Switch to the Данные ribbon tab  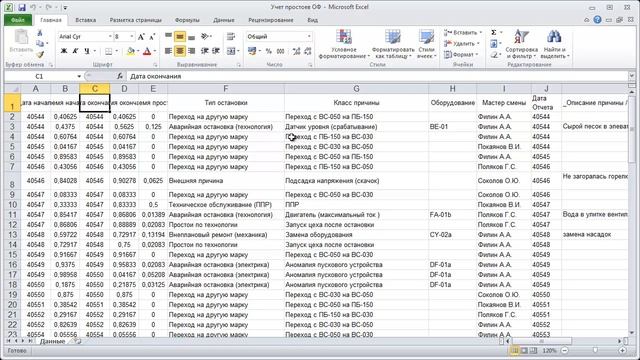(224, 20)
